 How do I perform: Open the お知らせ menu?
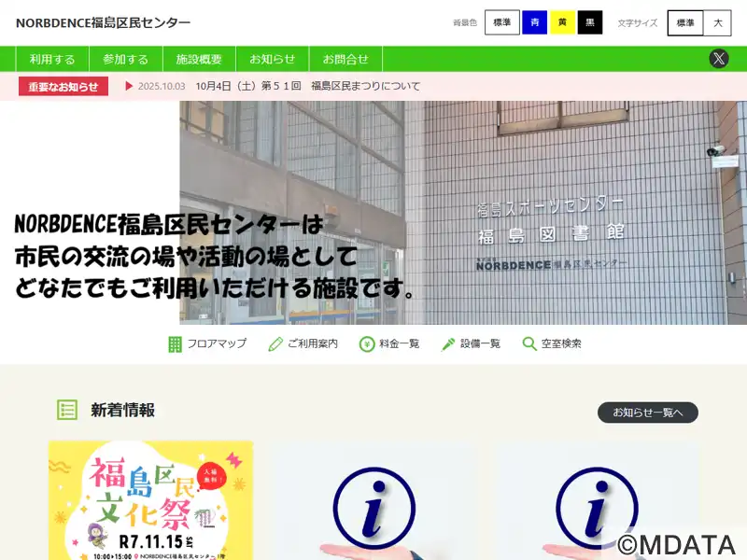(273, 59)
